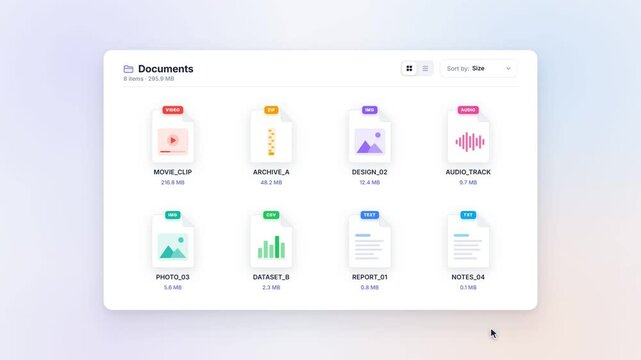Screen dimensions: 641x360
Task: Select the REPORT_01 file name
Action: [x=370, y=277]
